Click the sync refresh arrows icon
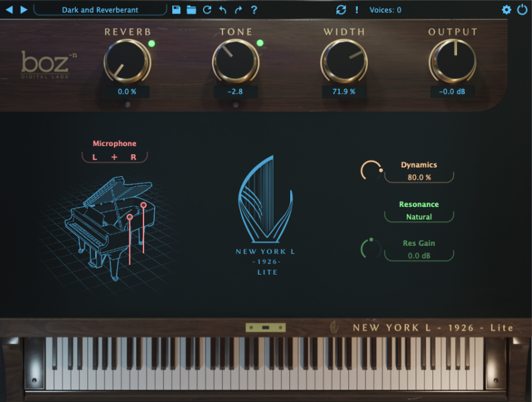 [x=341, y=9]
